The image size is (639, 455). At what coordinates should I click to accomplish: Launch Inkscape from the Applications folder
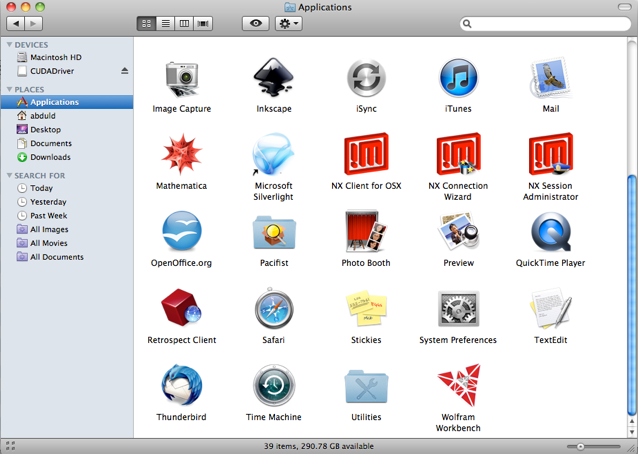coord(273,77)
